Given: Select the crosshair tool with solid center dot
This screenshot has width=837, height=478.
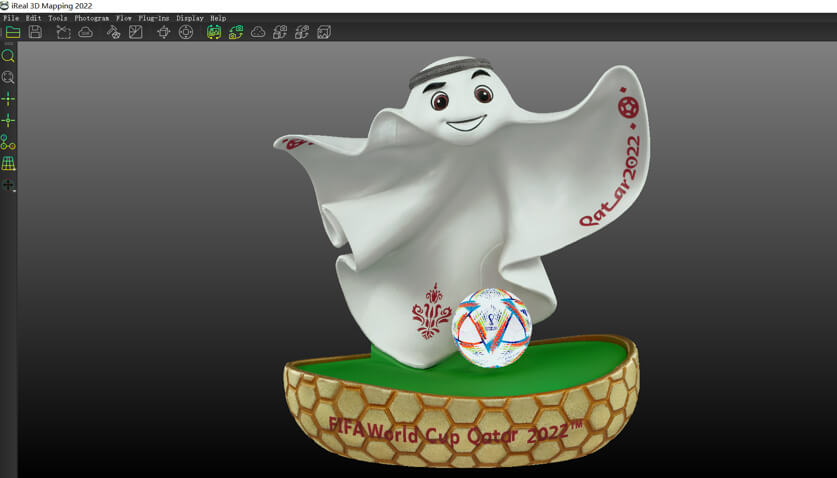Looking at the screenshot, I should point(8,99).
